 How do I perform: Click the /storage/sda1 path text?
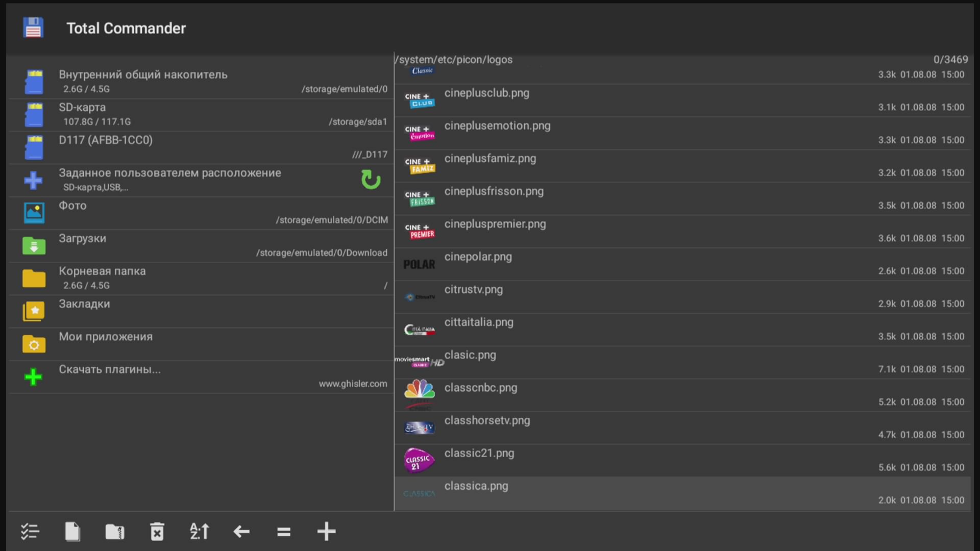358,121
